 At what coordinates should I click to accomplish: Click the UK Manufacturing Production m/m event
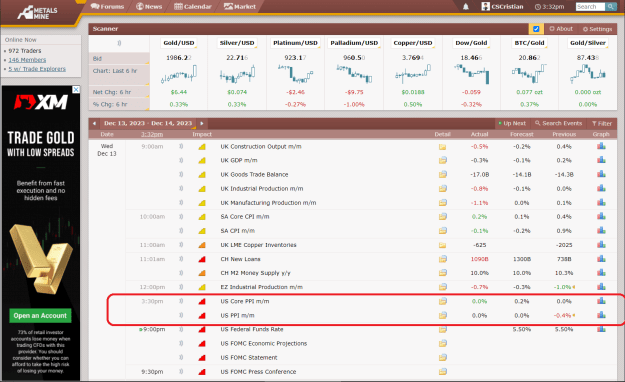click(268, 203)
